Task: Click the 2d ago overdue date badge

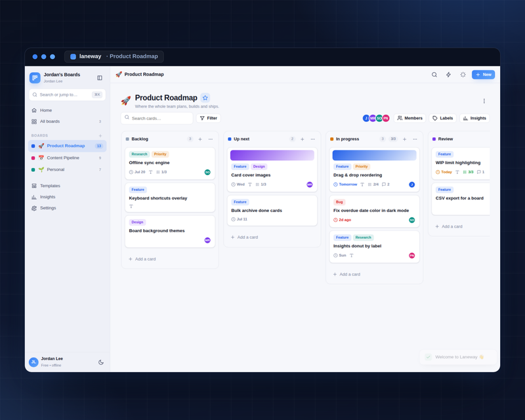Action: point(342,220)
